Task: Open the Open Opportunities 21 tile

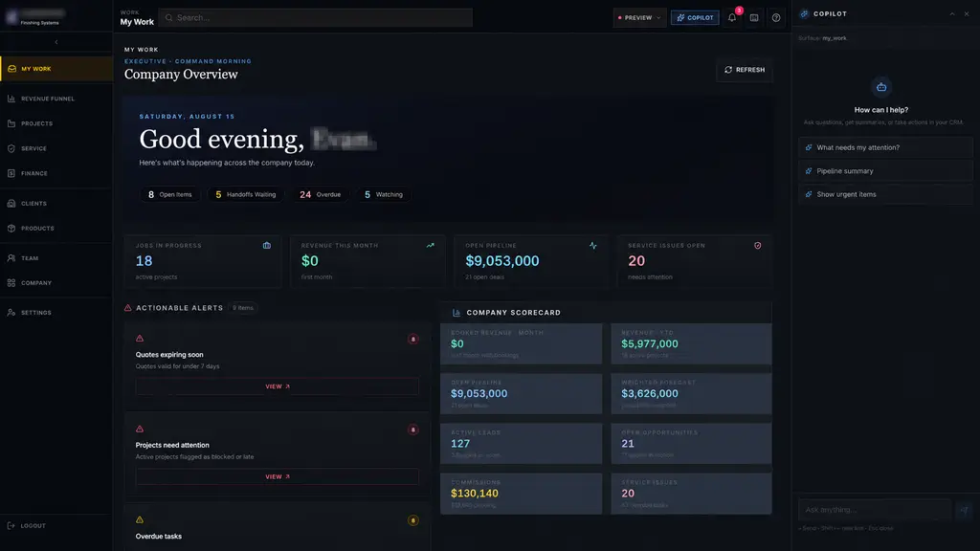Action: [691, 444]
